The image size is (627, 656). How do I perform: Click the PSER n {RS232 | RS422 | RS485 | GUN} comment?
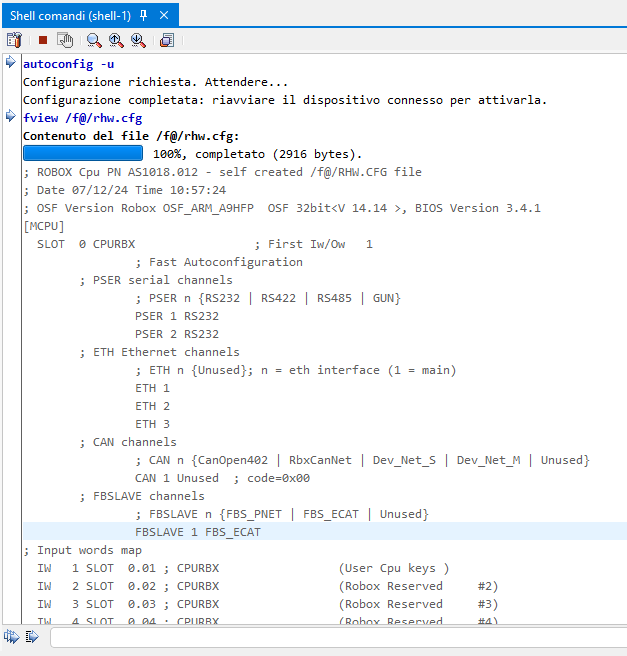(x=268, y=298)
